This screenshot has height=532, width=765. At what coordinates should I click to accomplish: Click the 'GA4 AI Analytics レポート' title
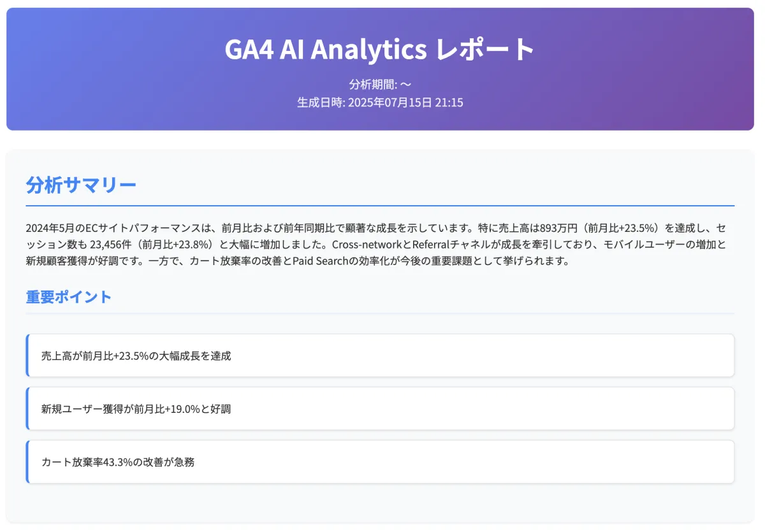point(380,49)
